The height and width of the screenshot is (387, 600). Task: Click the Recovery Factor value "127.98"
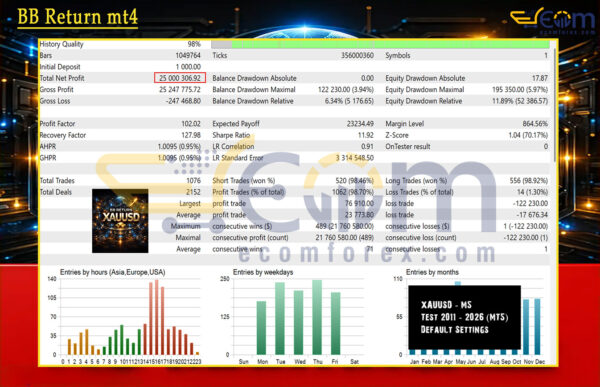pyautogui.click(x=191, y=135)
